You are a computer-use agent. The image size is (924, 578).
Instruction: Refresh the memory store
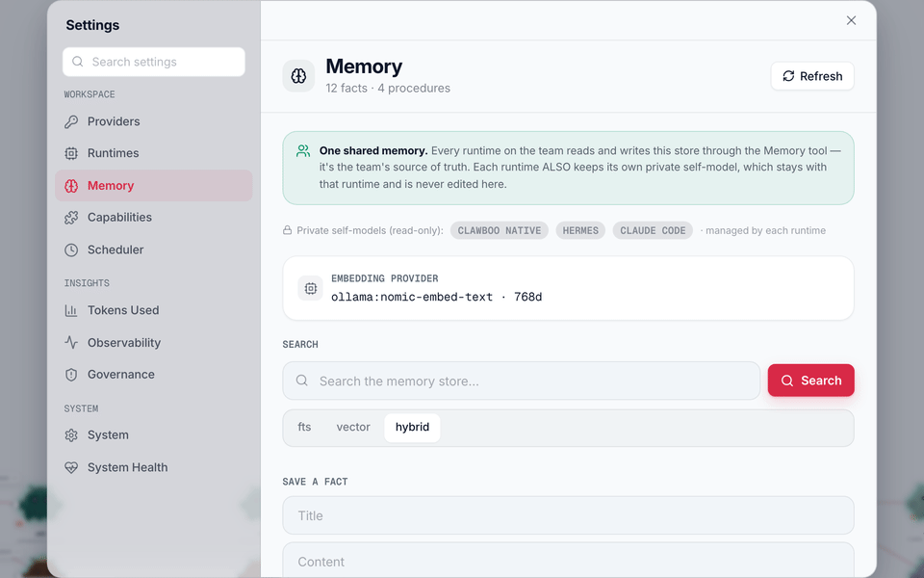click(x=812, y=76)
